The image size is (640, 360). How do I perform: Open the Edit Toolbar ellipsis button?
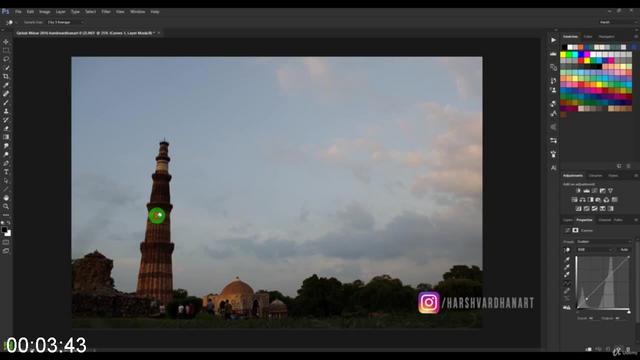[x=6, y=215]
